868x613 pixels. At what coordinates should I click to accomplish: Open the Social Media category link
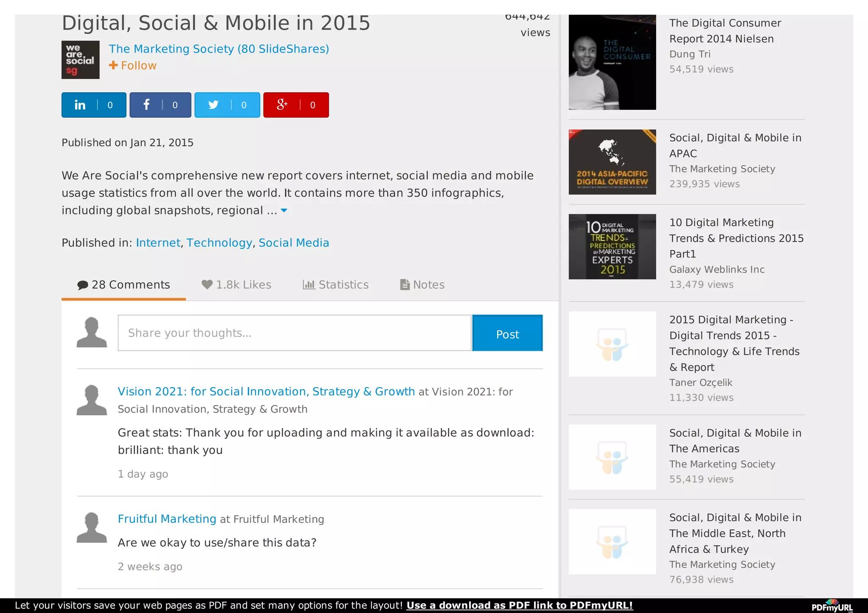point(294,243)
